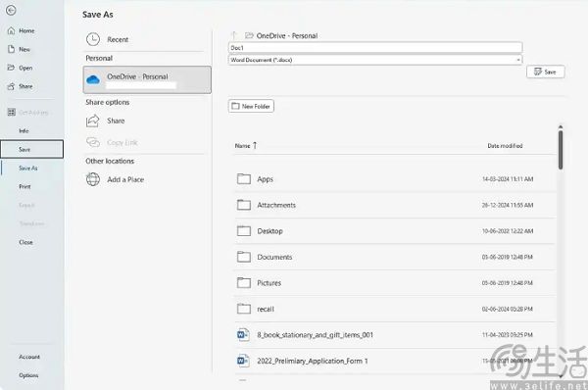Select the highlighted Save item

(32, 149)
